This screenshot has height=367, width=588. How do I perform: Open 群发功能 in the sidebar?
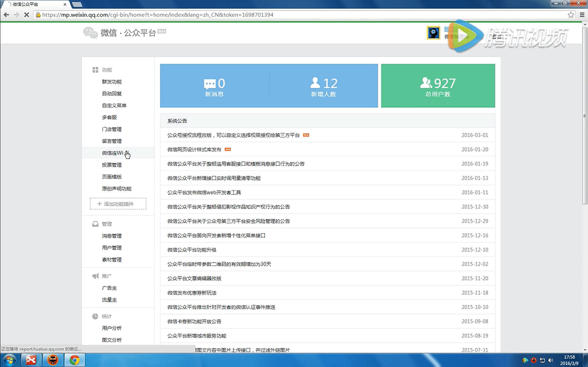pyautogui.click(x=112, y=82)
